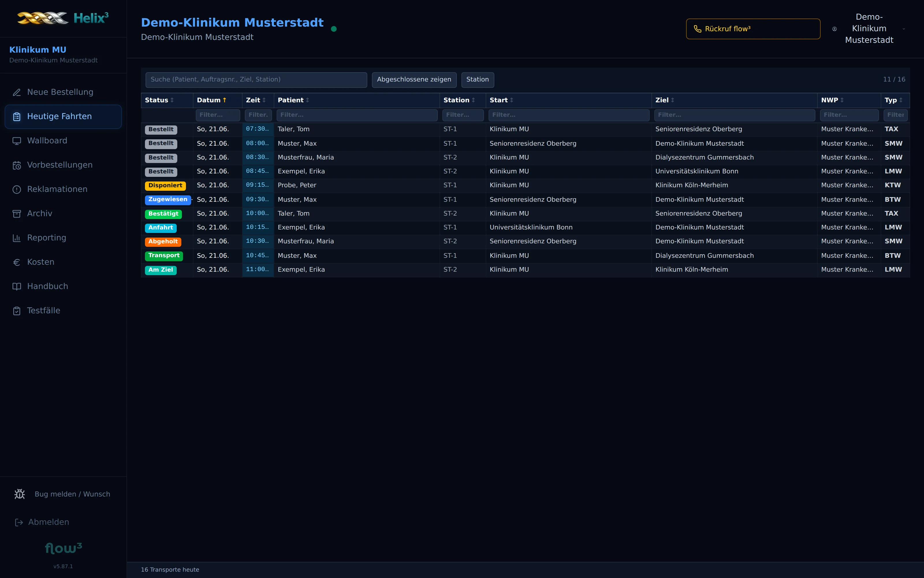Toggle the Station grouping button
This screenshot has width=924, height=578.
coord(477,79)
